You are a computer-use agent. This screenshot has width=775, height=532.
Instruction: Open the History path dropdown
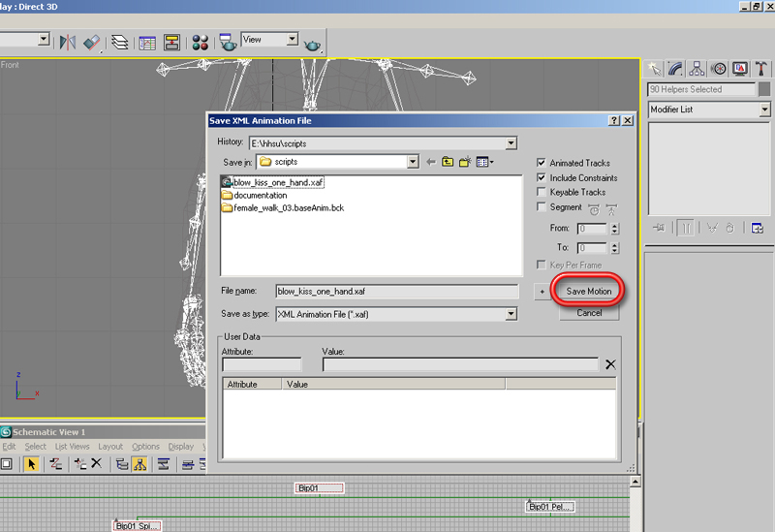[511, 143]
